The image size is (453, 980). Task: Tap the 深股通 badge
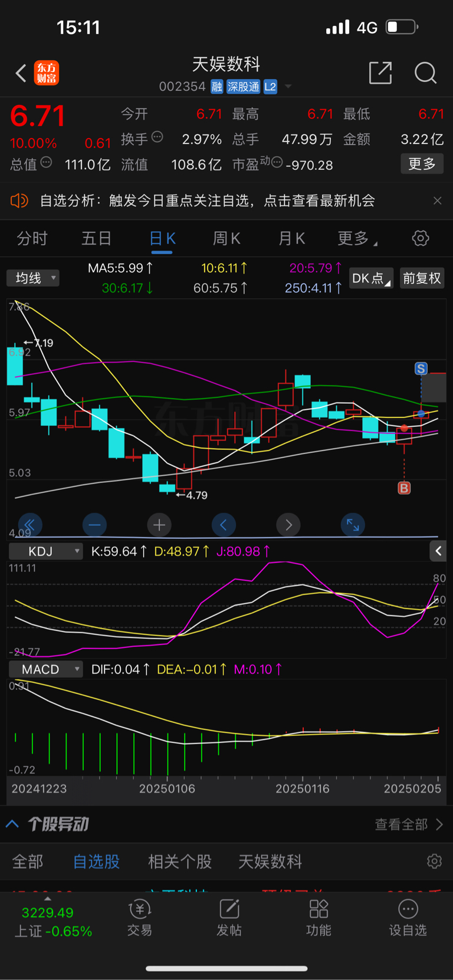tap(244, 87)
